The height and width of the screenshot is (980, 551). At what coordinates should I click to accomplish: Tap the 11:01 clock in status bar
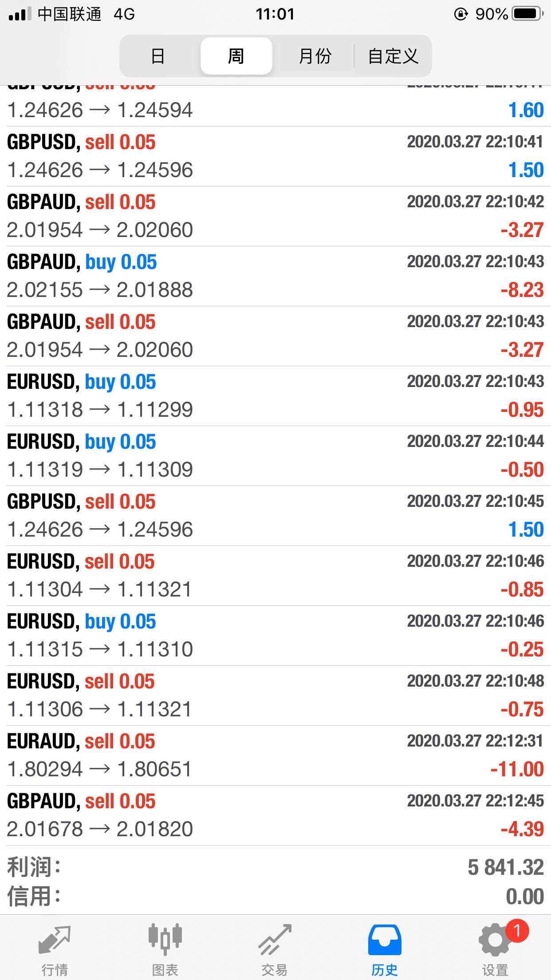[275, 14]
